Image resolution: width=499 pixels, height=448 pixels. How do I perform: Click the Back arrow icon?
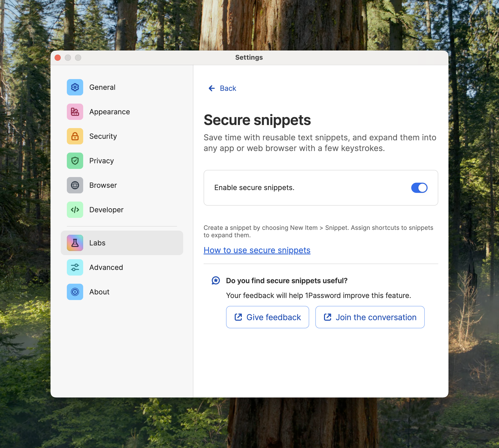point(212,88)
